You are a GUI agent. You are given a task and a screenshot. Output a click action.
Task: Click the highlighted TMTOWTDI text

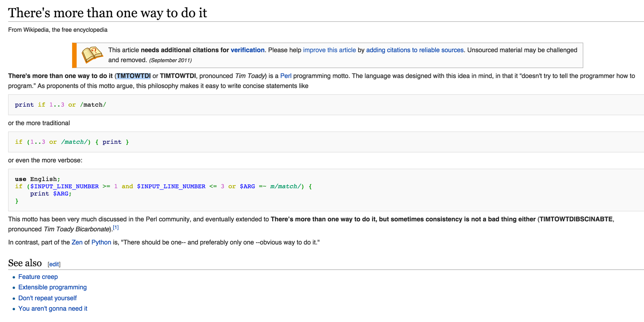pos(134,76)
